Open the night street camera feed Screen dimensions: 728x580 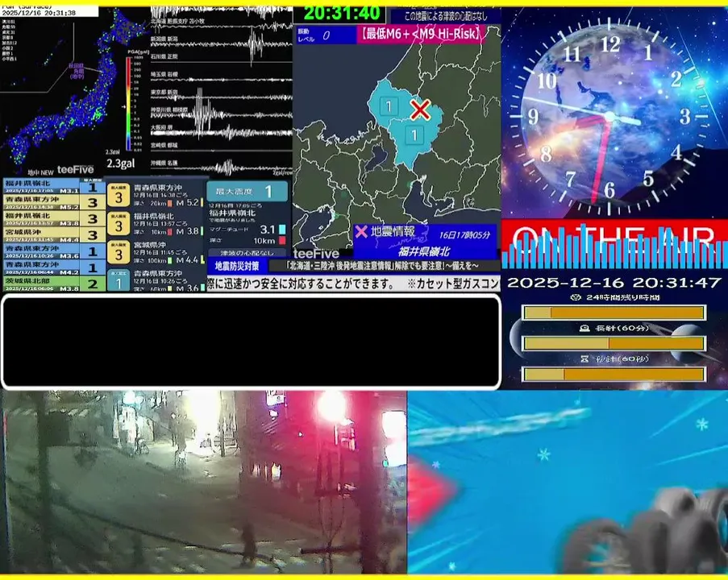tap(204, 482)
